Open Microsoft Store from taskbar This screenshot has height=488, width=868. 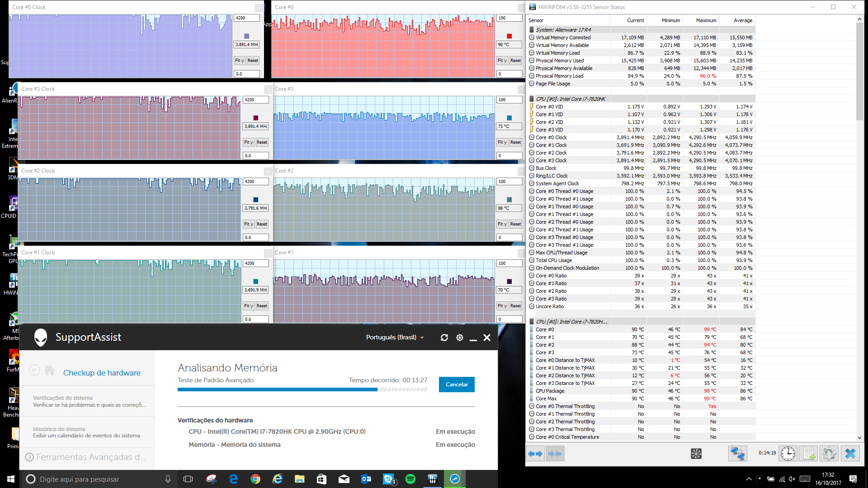click(x=322, y=479)
